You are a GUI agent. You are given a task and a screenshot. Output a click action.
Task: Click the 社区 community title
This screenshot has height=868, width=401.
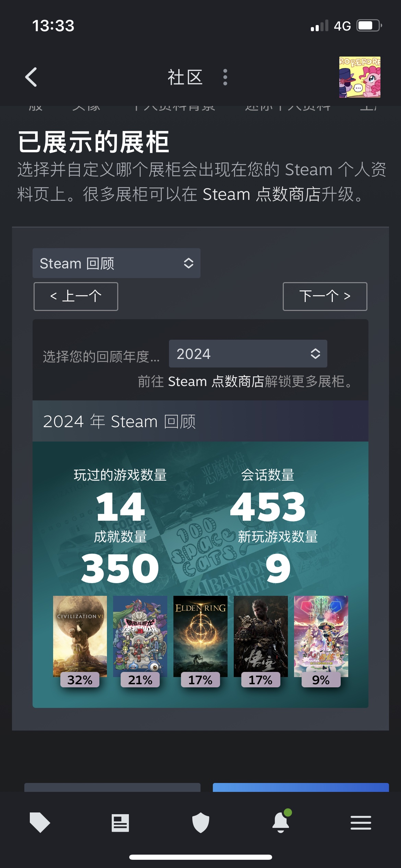pyautogui.click(x=185, y=77)
